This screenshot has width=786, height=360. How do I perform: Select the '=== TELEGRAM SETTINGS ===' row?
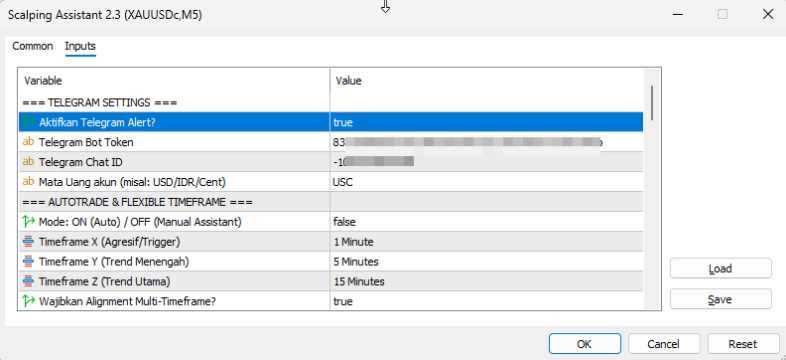click(x=331, y=102)
